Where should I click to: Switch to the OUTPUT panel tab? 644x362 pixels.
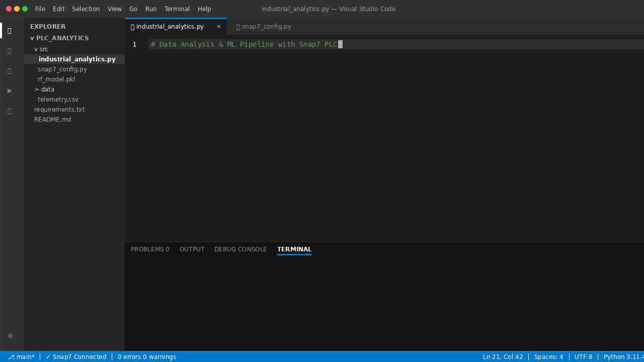192,249
